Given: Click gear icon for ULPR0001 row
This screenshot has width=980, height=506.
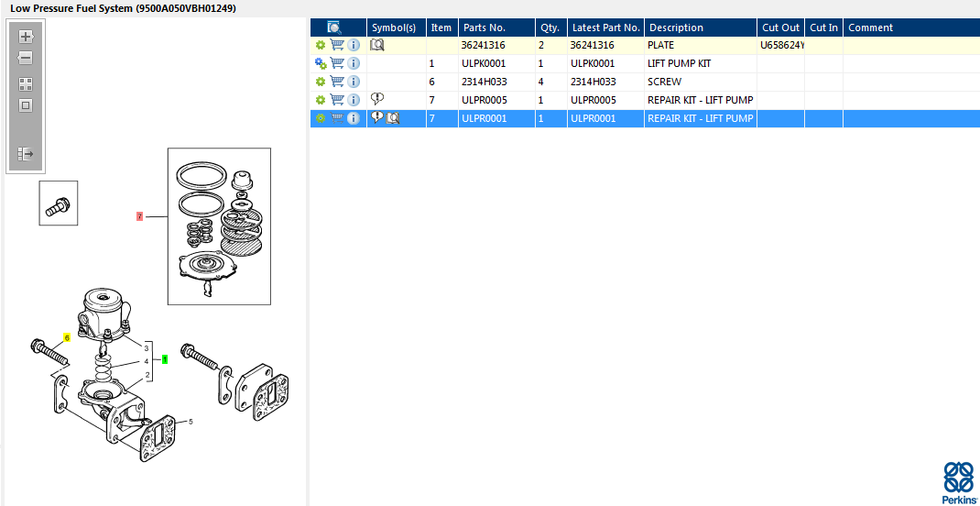Looking at the screenshot, I should [x=321, y=117].
